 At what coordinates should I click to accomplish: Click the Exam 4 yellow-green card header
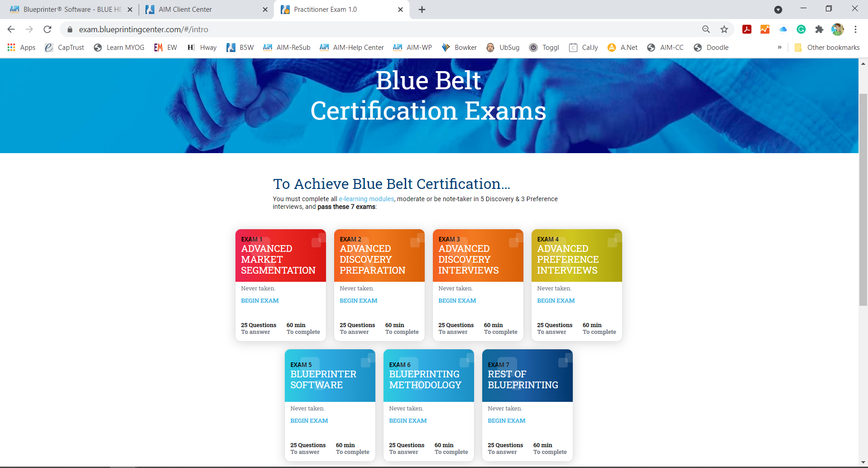coord(577,256)
